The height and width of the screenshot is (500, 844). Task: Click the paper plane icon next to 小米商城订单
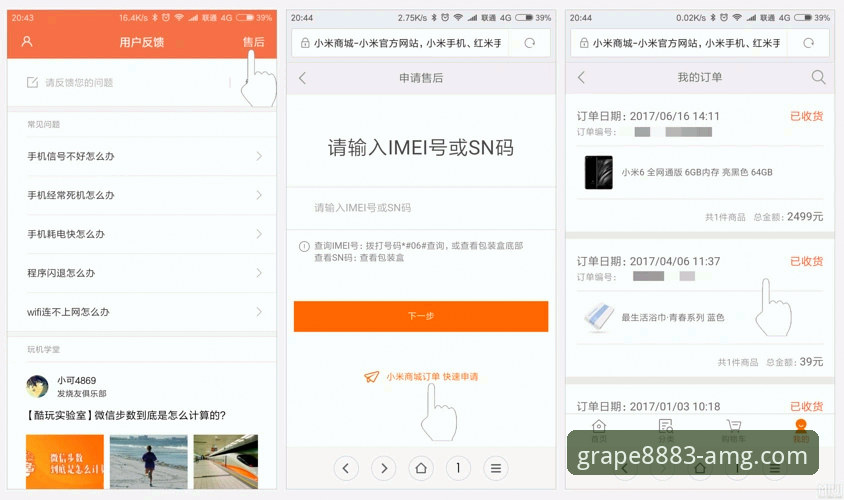(372, 377)
